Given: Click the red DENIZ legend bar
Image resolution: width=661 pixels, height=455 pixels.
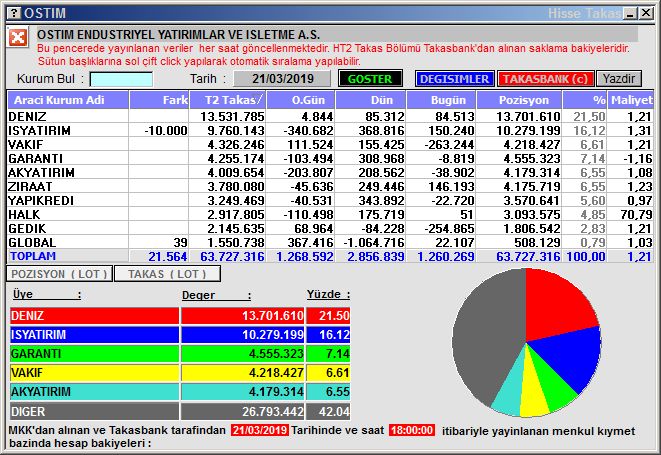Looking at the screenshot, I should tap(94, 315).
